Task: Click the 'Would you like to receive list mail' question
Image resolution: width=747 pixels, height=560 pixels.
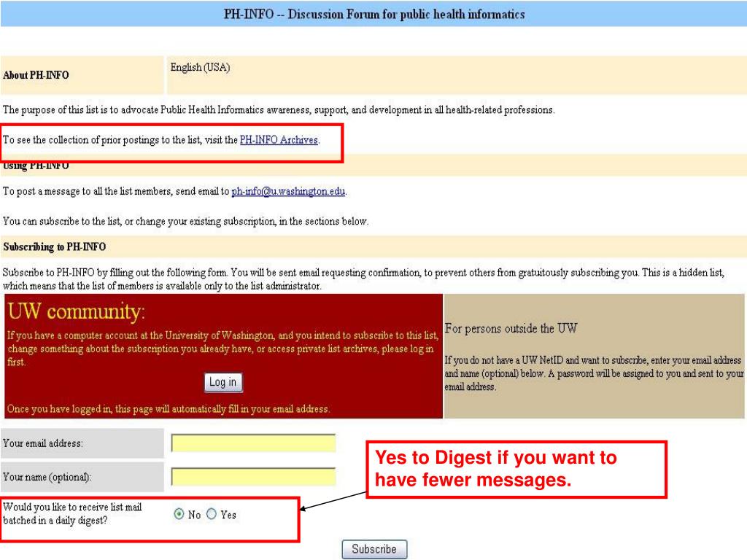Action: coord(72,514)
